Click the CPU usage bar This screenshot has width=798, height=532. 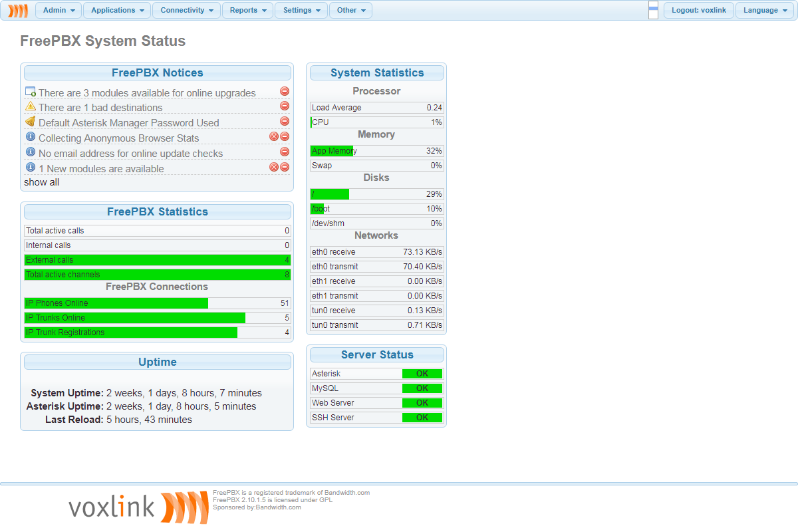point(377,122)
